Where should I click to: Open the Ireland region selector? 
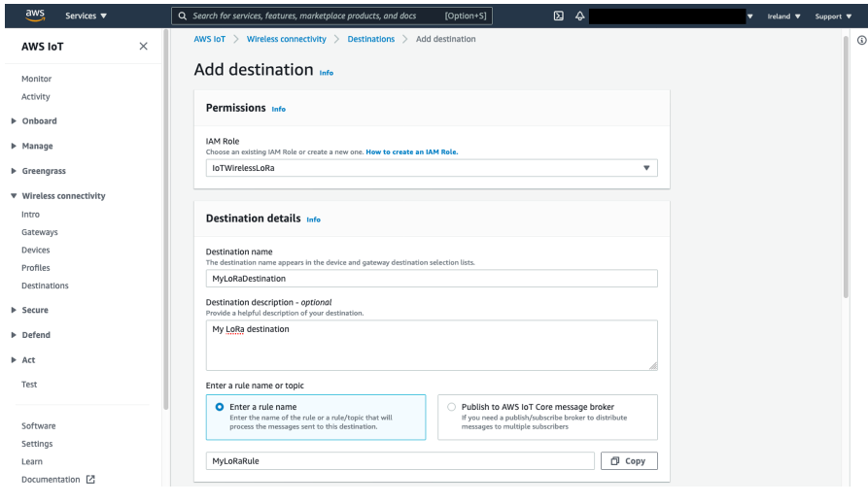pyautogui.click(x=783, y=17)
